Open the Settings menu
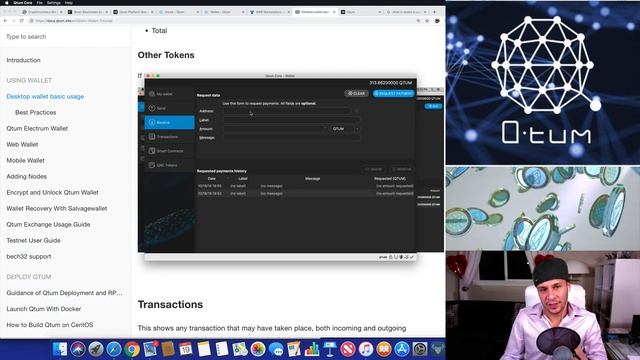Viewport: 640px width, 360px height. [x=53, y=3]
